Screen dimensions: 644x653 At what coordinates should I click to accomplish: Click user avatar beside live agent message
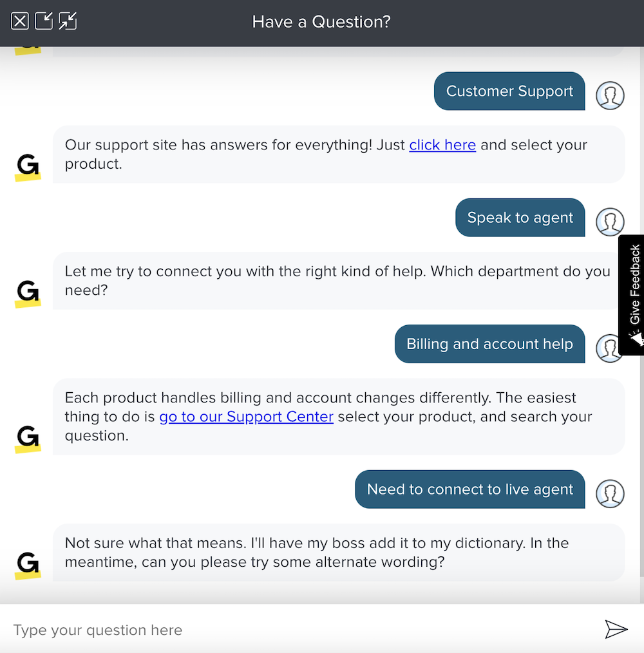610,493
